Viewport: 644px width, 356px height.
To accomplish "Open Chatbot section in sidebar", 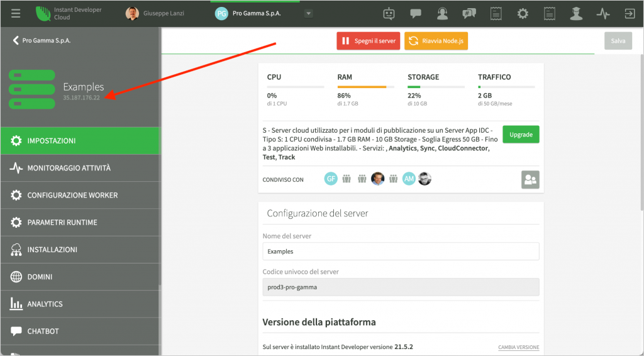I will 80,331.
